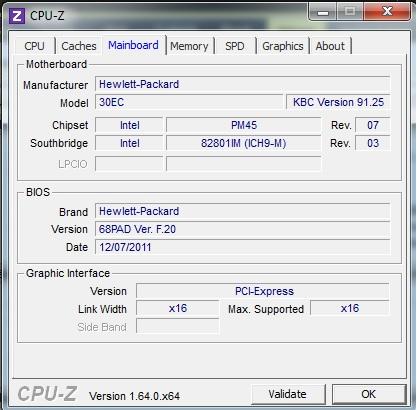Click the empty LPCIO vendor field
The width and height of the screenshot is (417, 410).
pyautogui.click(x=129, y=164)
